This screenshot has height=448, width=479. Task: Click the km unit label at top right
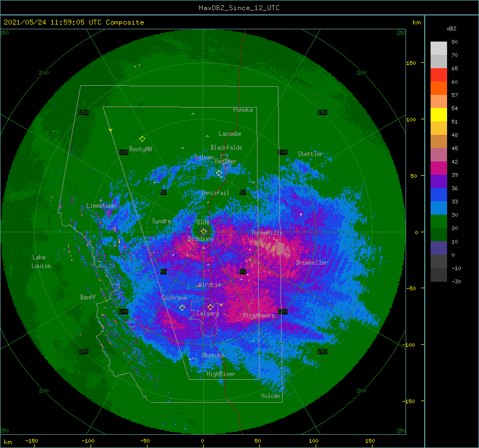coord(416,22)
